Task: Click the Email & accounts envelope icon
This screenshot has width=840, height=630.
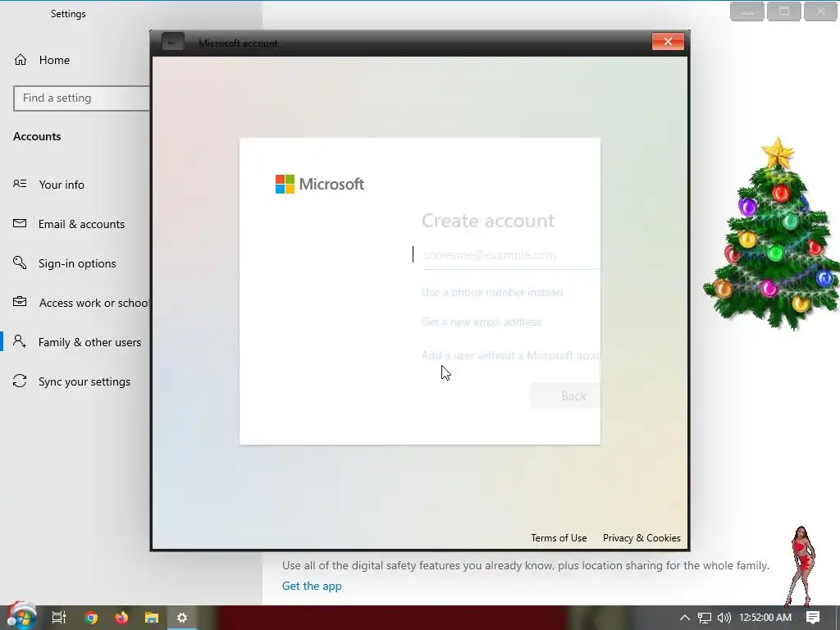Action: click(20, 223)
